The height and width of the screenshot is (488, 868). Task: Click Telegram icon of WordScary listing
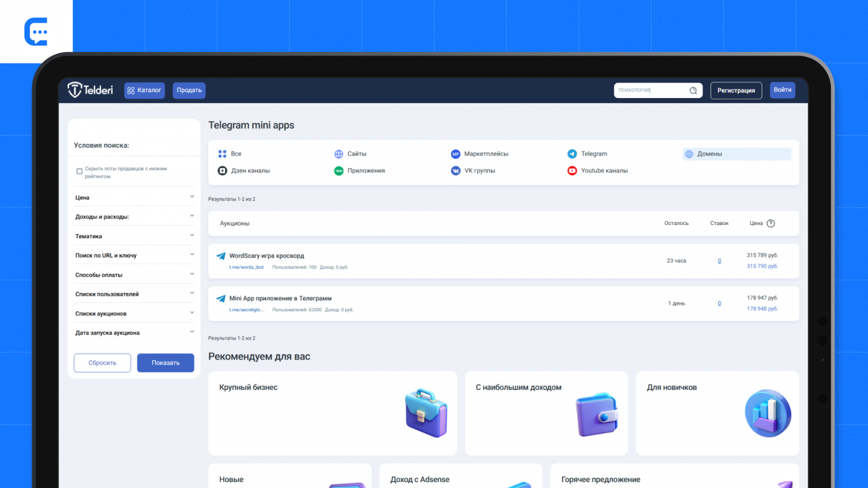pyautogui.click(x=221, y=256)
